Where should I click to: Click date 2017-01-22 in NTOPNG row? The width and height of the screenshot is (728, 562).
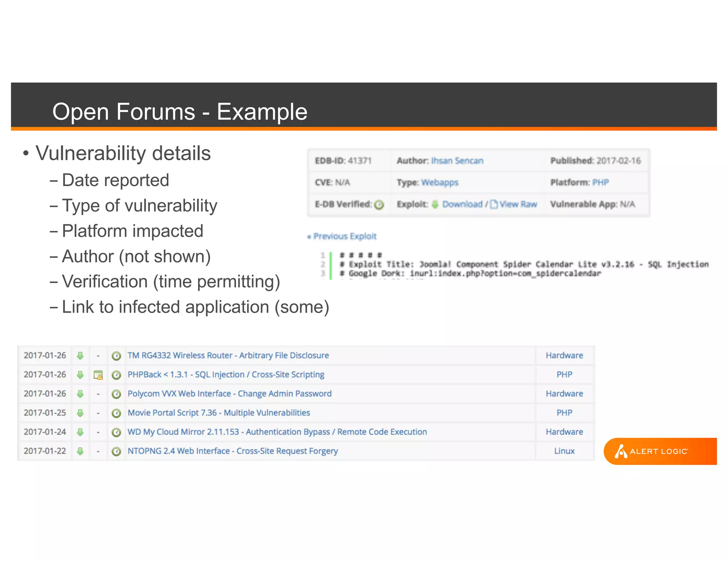(45, 451)
